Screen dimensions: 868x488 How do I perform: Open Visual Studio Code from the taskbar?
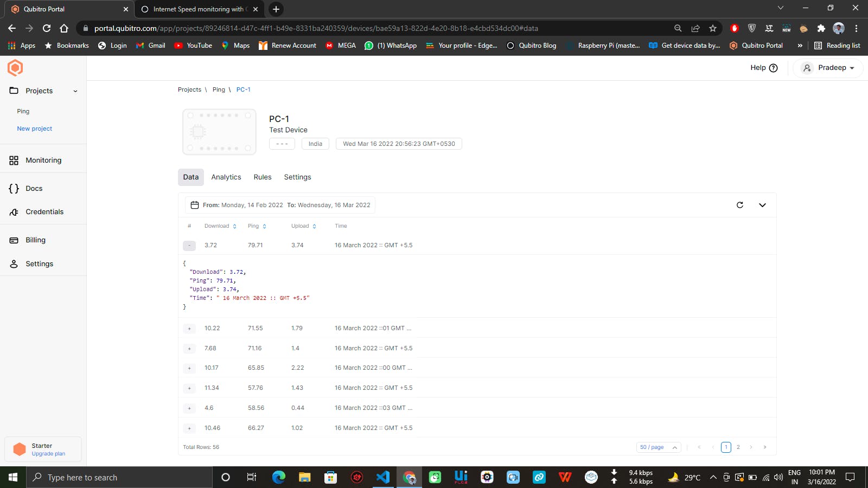tap(382, 477)
